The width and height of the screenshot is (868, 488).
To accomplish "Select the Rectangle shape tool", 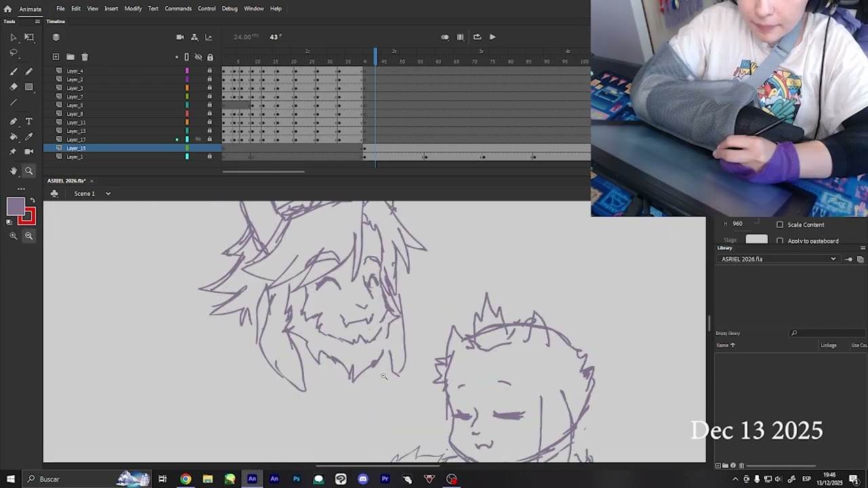I will pos(29,87).
